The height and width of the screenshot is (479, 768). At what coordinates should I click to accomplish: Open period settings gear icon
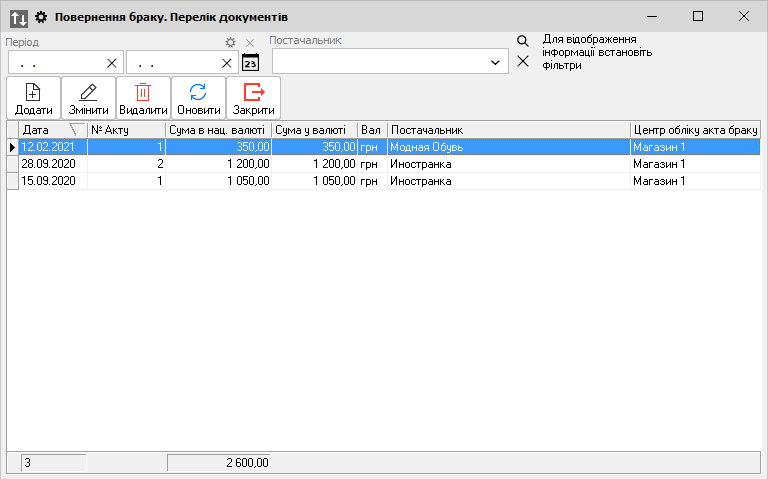[x=230, y=42]
